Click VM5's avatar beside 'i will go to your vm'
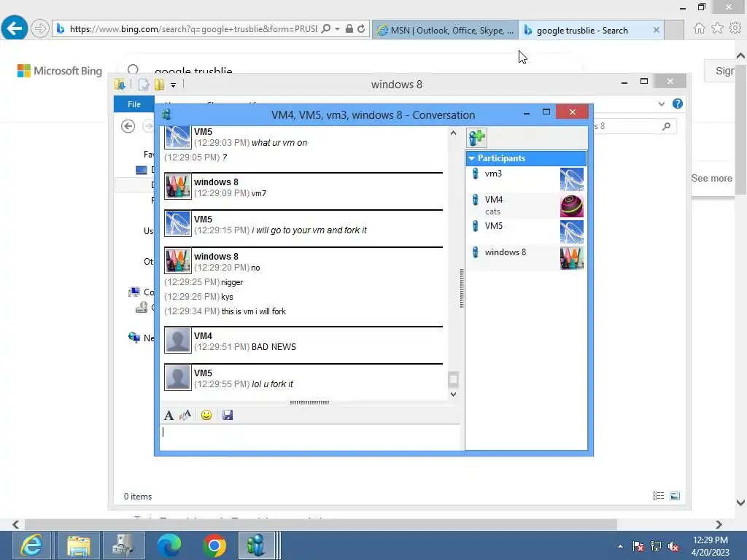The image size is (747, 560). pyautogui.click(x=178, y=223)
